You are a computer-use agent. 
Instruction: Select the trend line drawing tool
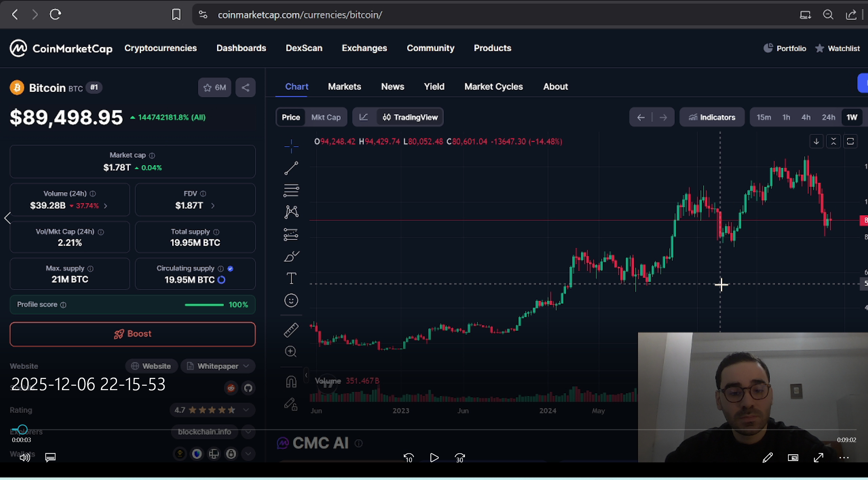291,168
